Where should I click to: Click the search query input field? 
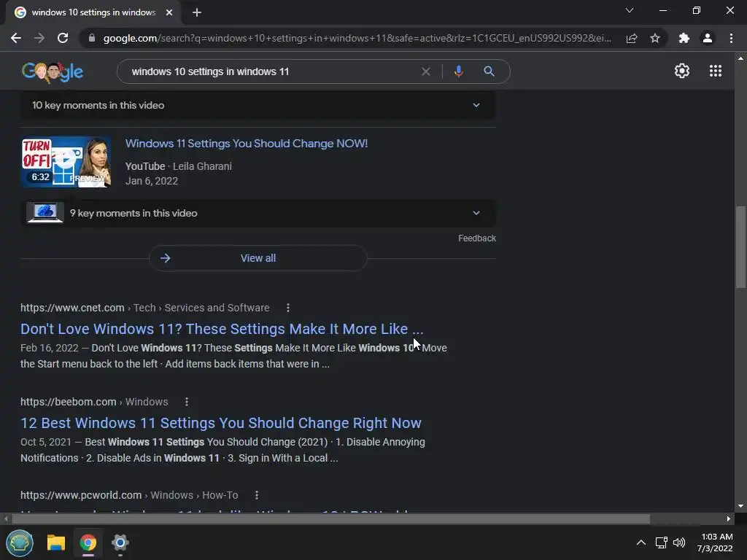pos(271,71)
